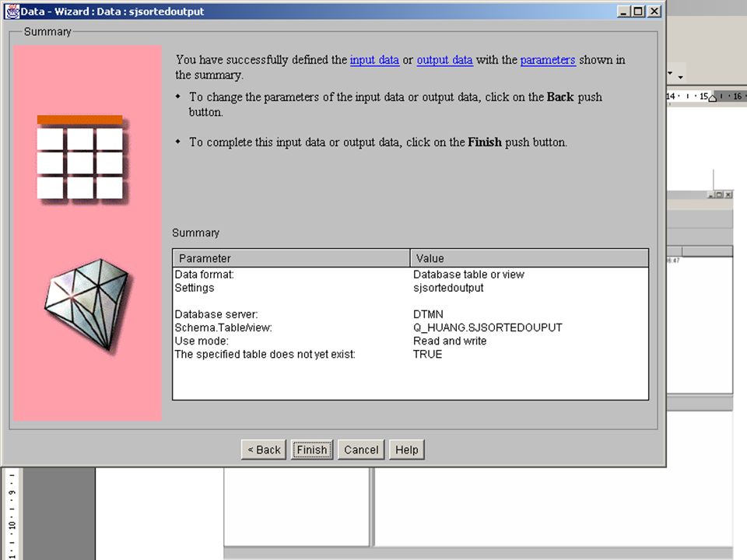This screenshot has width=747, height=560.
Task: Select the Parameter column header
Action: (x=291, y=258)
